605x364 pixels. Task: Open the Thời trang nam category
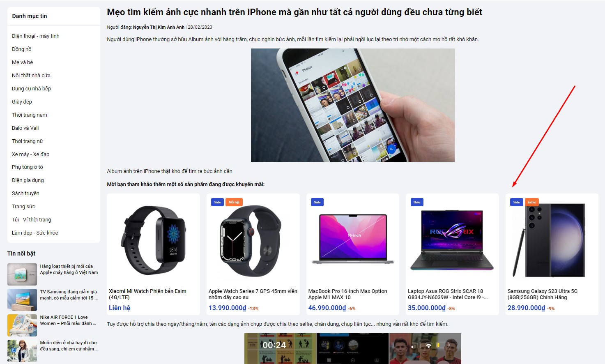point(30,115)
